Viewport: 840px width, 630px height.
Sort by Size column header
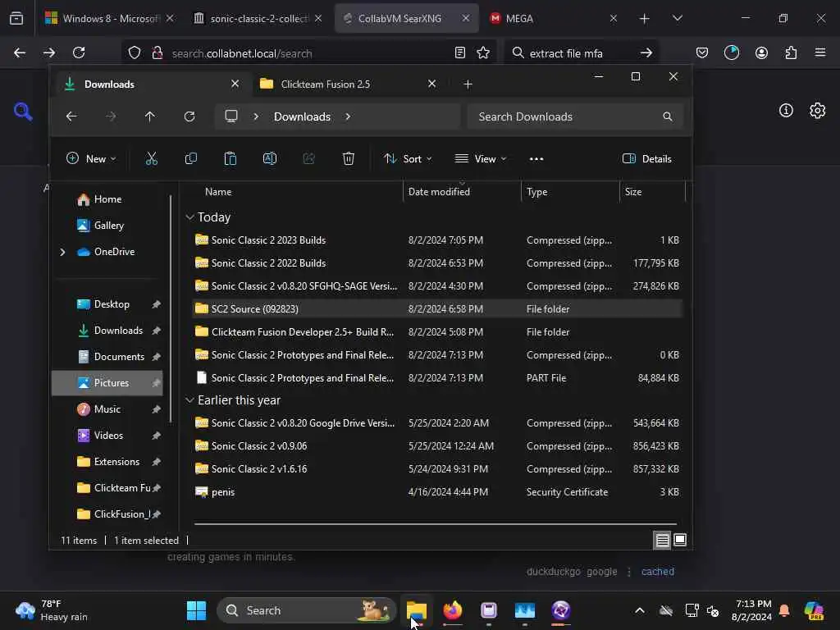(x=652, y=192)
